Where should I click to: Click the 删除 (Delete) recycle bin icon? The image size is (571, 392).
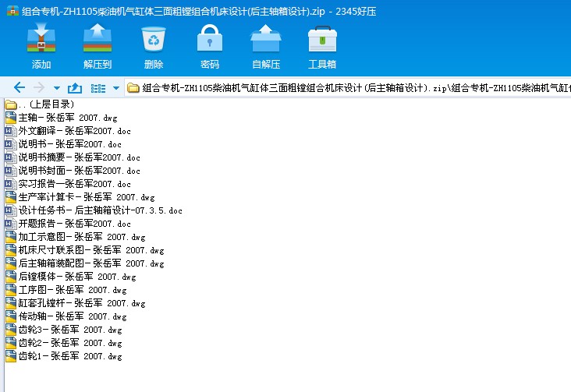(154, 38)
